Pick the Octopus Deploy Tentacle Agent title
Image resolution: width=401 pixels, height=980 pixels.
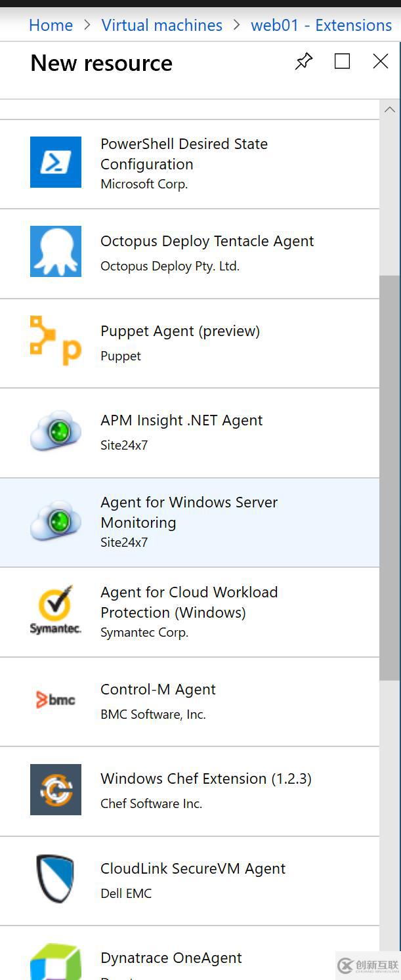[x=207, y=241]
